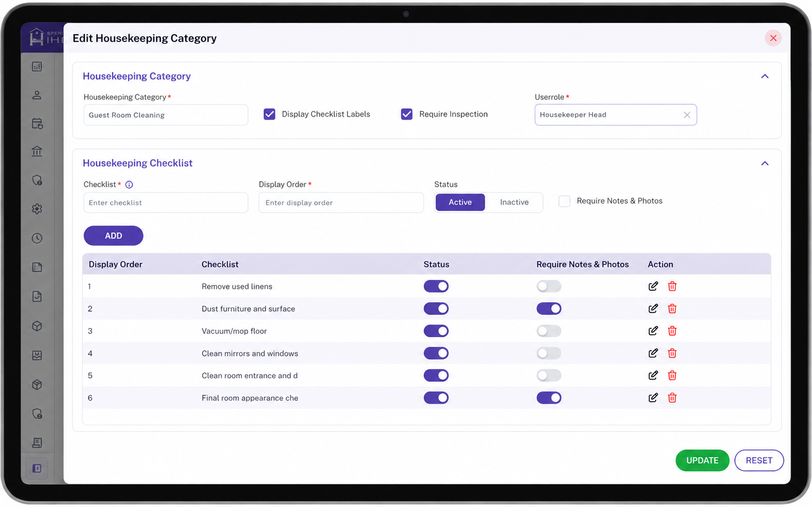Edit the Vacuum/mop floor row
This screenshot has width=812, height=507.
[x=653, y=331]
